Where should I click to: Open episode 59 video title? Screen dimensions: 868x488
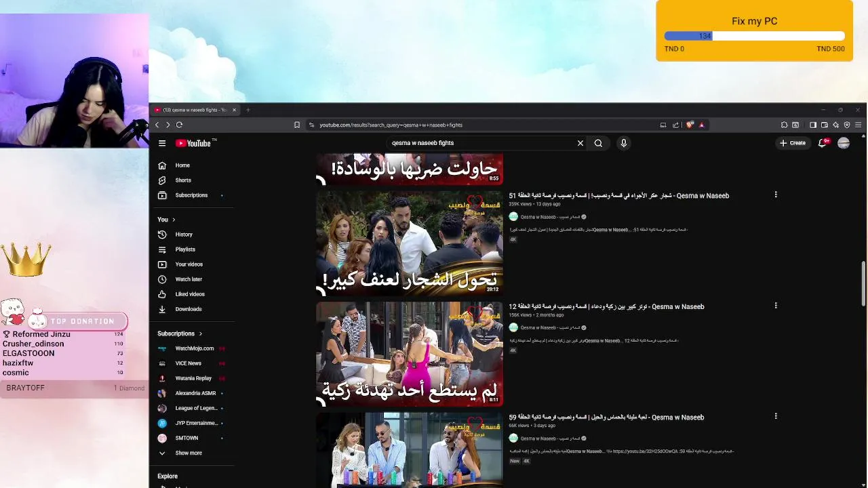click(x=607, y=418)
